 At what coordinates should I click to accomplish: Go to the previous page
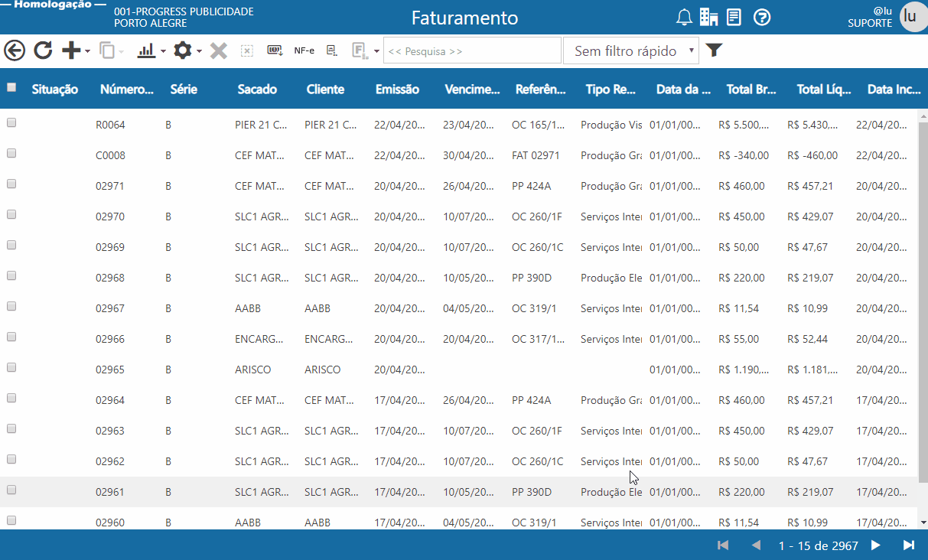point(756,545)
